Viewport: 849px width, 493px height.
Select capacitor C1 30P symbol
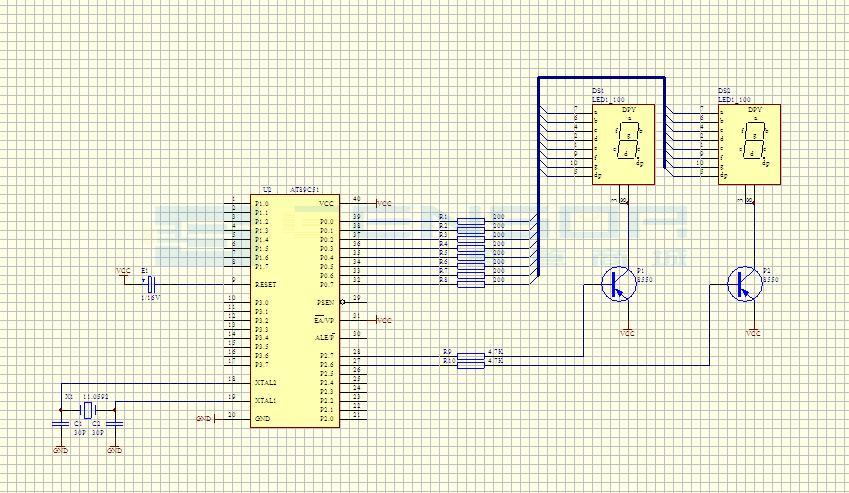61,424
